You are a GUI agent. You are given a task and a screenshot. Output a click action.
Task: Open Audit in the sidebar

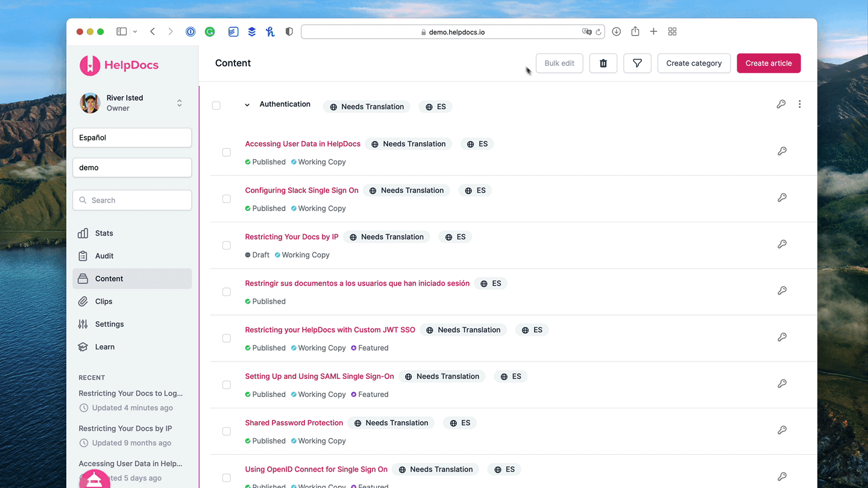(132, 256)
